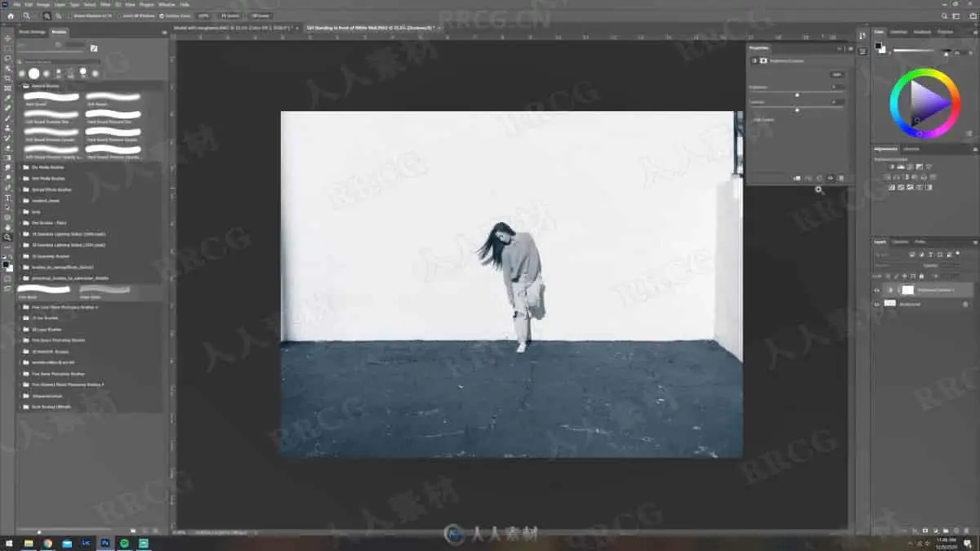Image resolution: width=980 pixels, height=551 pixels.
Task: Toggle Resize Windows to Fit checkbox
Action: [69, 16]
